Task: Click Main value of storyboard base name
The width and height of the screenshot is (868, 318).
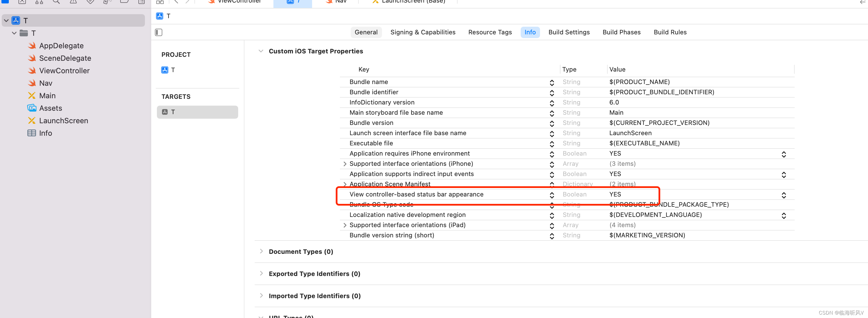Action: 616,113
